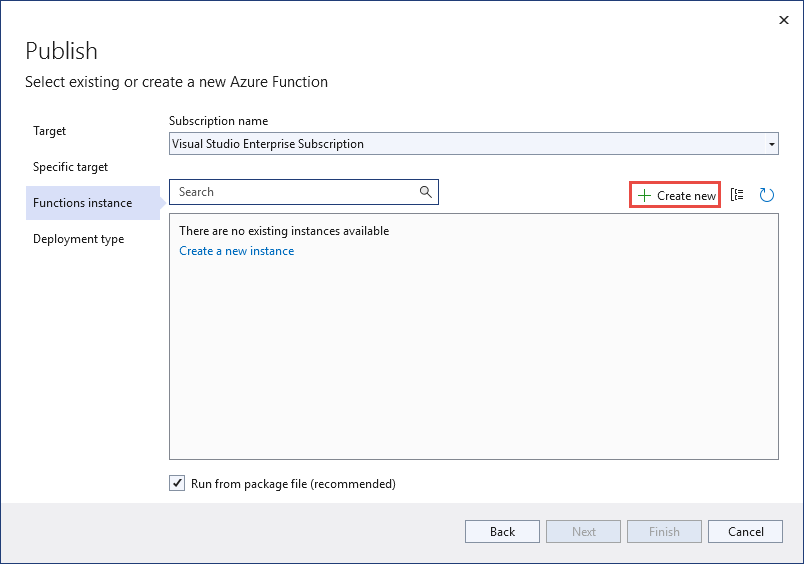This screenshot has width=804, height=564.
Task: Click into the Search input field
Action: (x=304, y=192)
